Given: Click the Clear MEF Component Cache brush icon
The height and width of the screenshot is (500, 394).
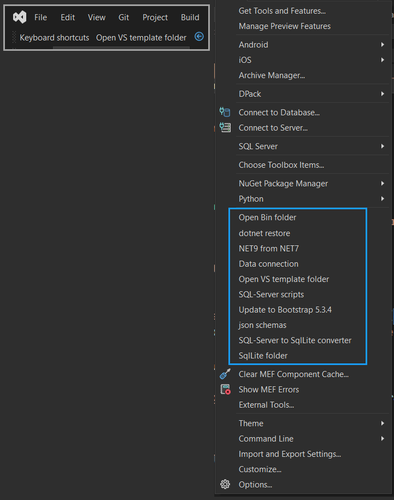Looking at the screenshot, I should pyautogui.click(x=225, y=374).
